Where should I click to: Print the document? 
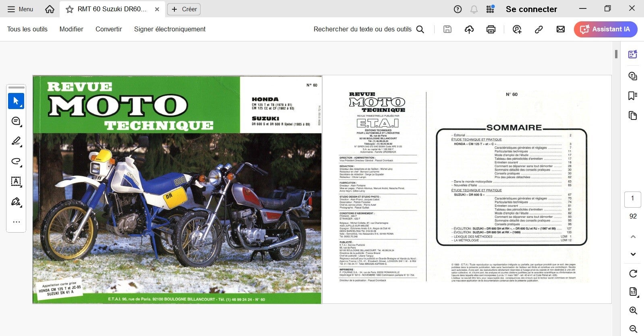click(491, 29)
